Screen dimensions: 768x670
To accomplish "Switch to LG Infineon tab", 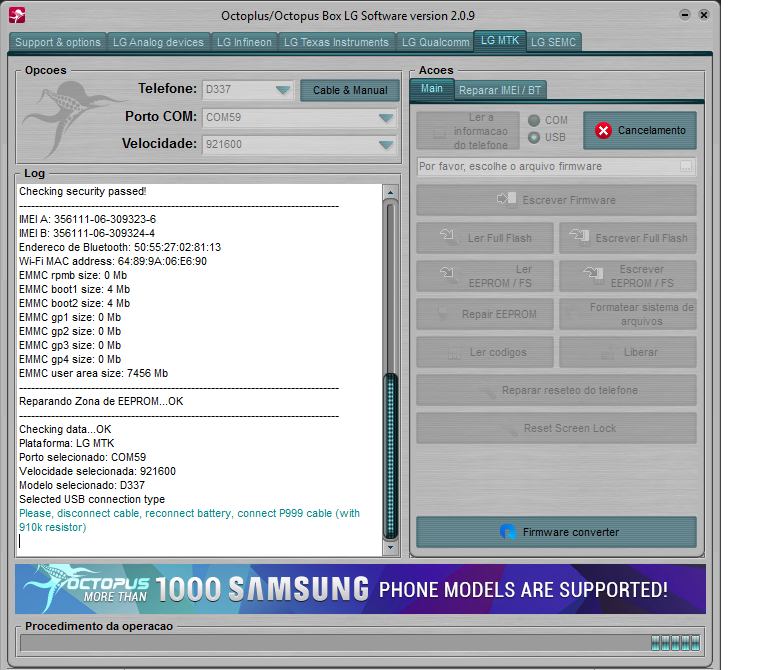I will point(244,42).
